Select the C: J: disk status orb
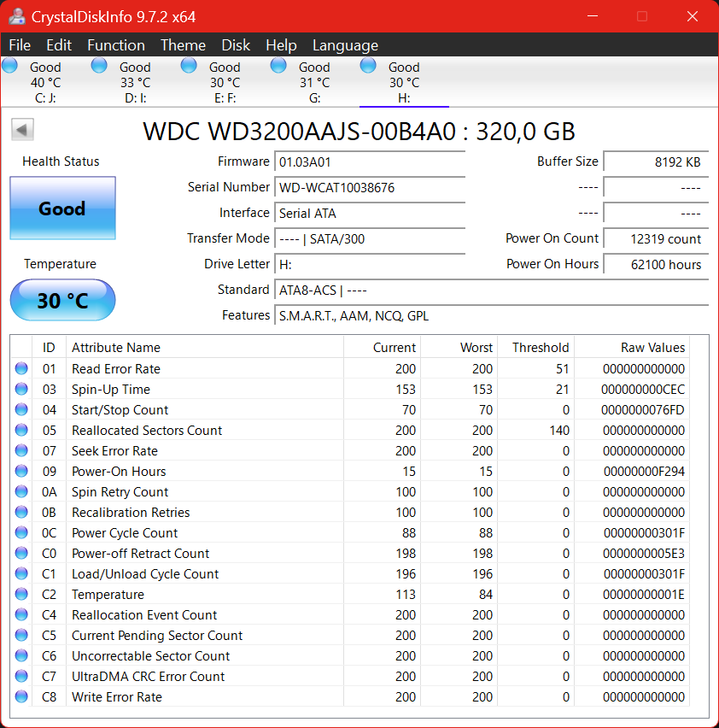Image resolution: width=719 pixels, height=728 pixels. 9,66
